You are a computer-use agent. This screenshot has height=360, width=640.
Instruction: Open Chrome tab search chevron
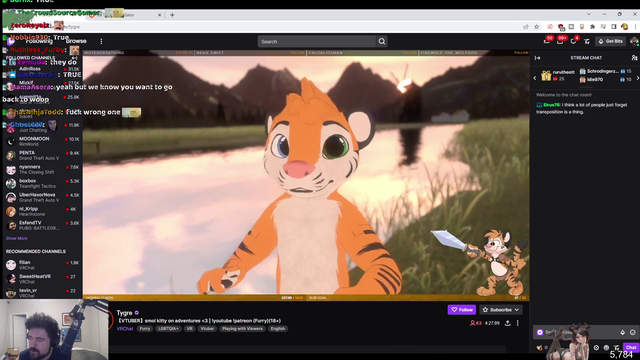(x=589, y=14)
